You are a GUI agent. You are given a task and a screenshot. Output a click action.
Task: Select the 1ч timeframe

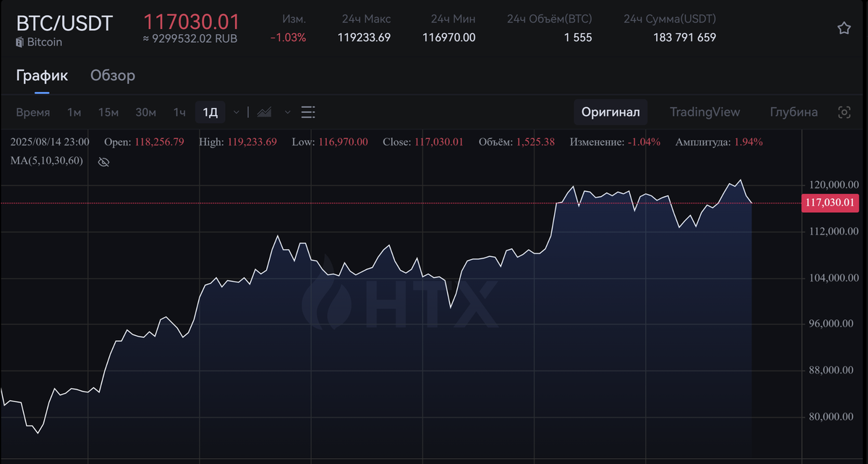tap(179, 112)
